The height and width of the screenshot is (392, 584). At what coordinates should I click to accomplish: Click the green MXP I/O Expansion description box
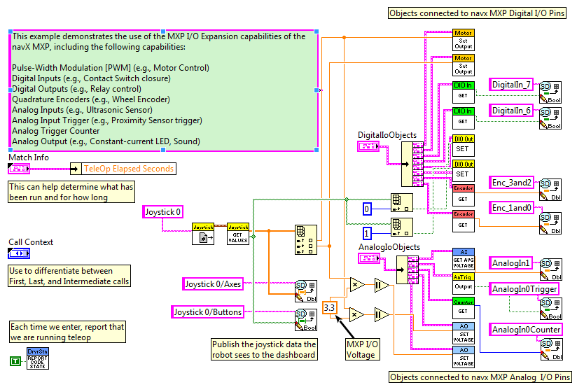163,90
